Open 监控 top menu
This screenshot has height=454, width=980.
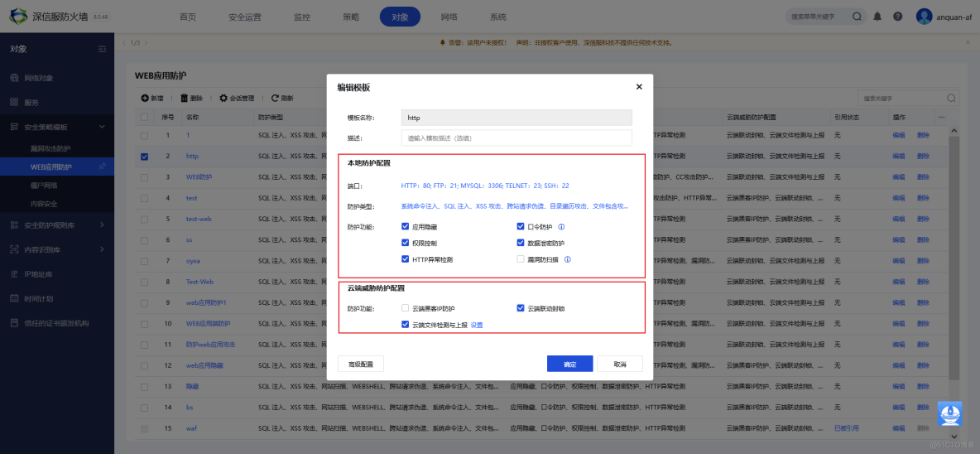click(302, 17)
